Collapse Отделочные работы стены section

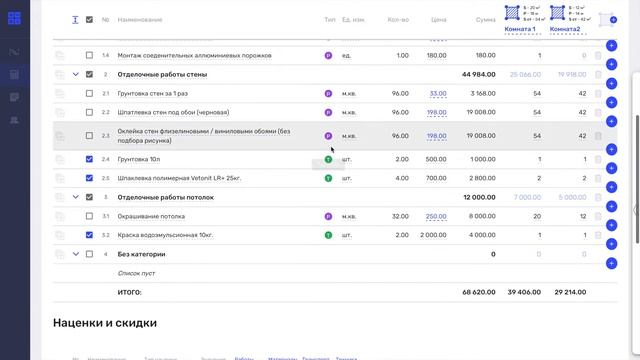76,74
